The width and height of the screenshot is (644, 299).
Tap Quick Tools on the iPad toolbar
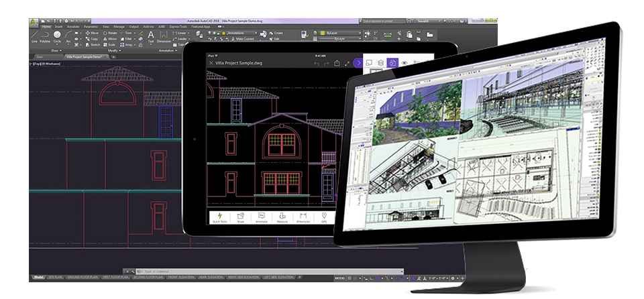pos(220,218)
